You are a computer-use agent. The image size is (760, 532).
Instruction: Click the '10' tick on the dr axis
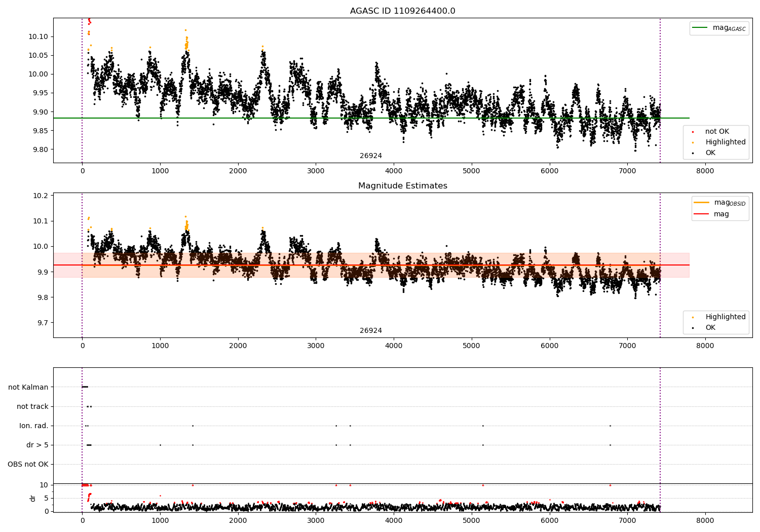point(44,485)
